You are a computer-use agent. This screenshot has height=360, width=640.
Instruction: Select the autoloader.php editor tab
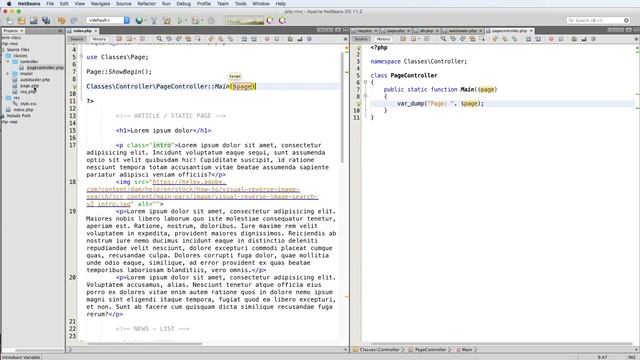pos(462,31)
